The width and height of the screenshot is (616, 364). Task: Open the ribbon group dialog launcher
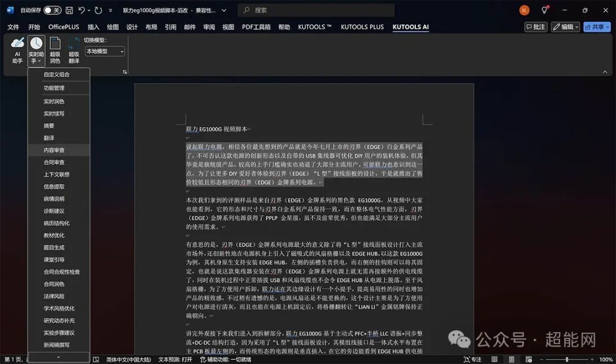click(125, 72)
